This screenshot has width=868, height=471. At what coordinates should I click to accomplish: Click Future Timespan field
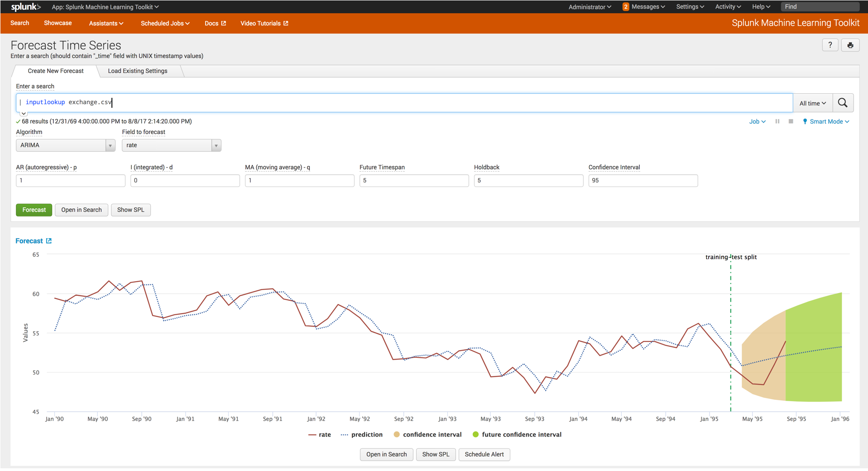point(414,181)
